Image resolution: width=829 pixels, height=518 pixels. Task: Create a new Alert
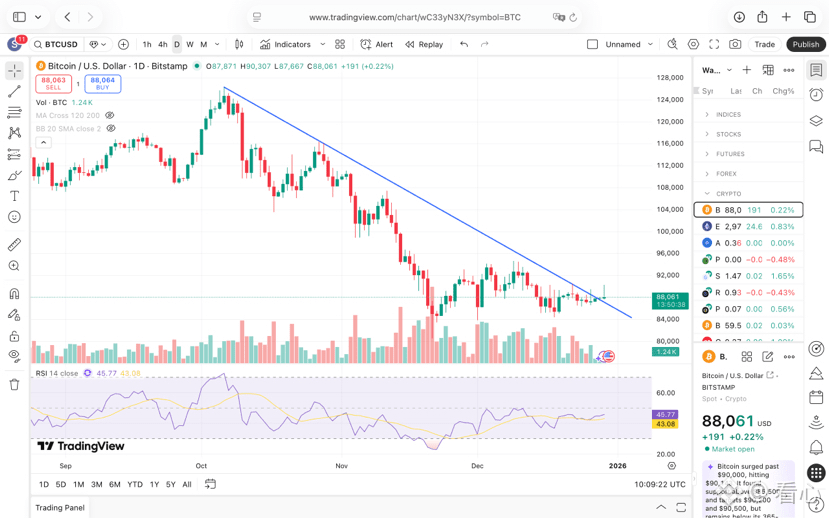point(376,44)
